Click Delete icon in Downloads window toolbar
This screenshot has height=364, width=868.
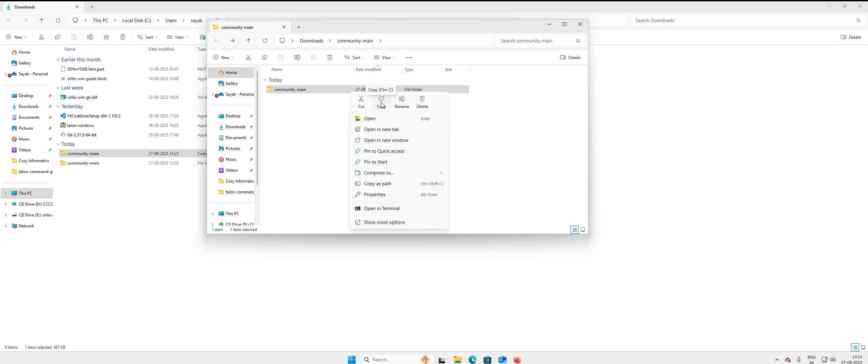point(123,37)
